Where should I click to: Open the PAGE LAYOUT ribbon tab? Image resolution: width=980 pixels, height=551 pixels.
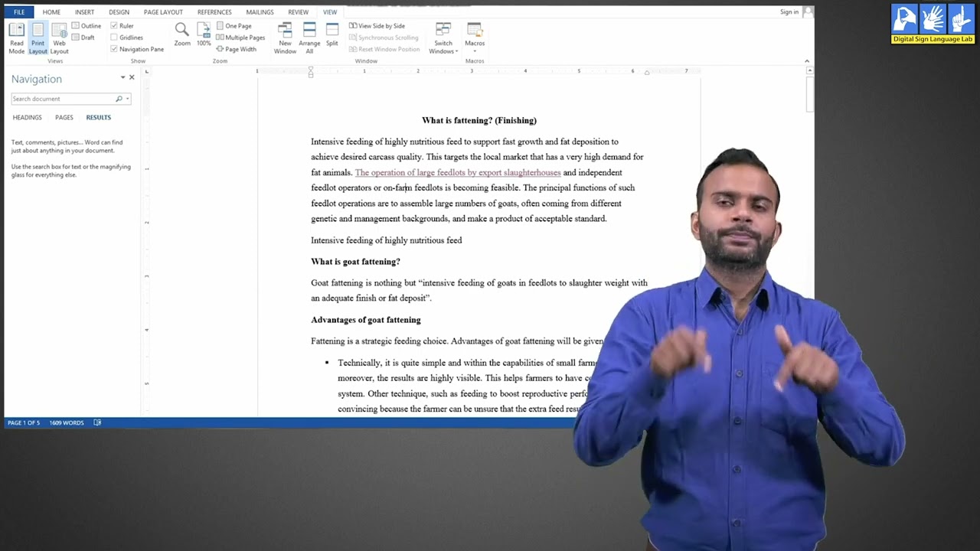tap(163, 12)
